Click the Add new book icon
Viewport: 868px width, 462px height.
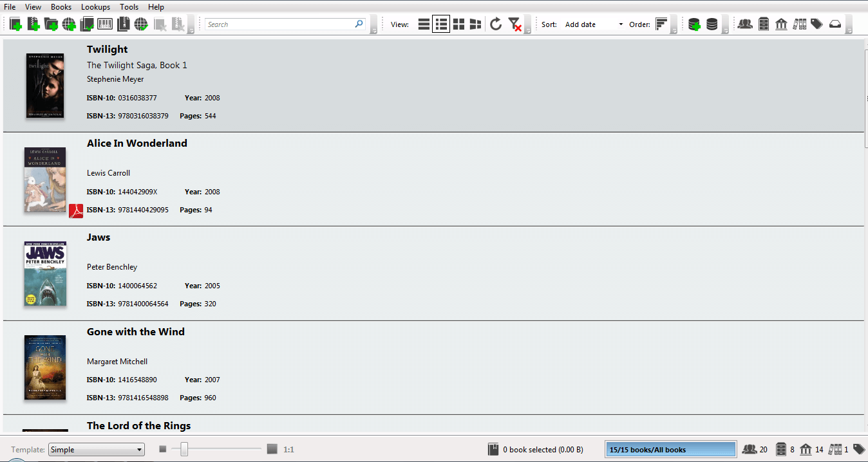(16, 24)
